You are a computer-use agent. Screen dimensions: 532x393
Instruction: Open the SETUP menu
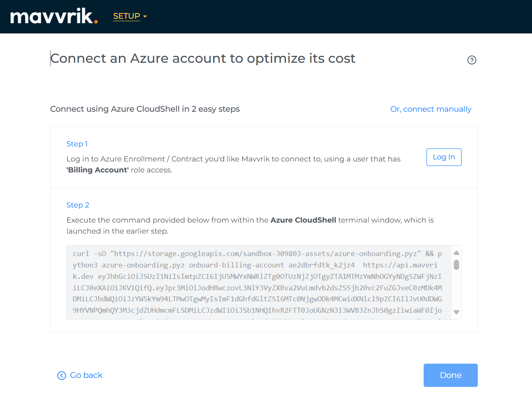(126, 16)
